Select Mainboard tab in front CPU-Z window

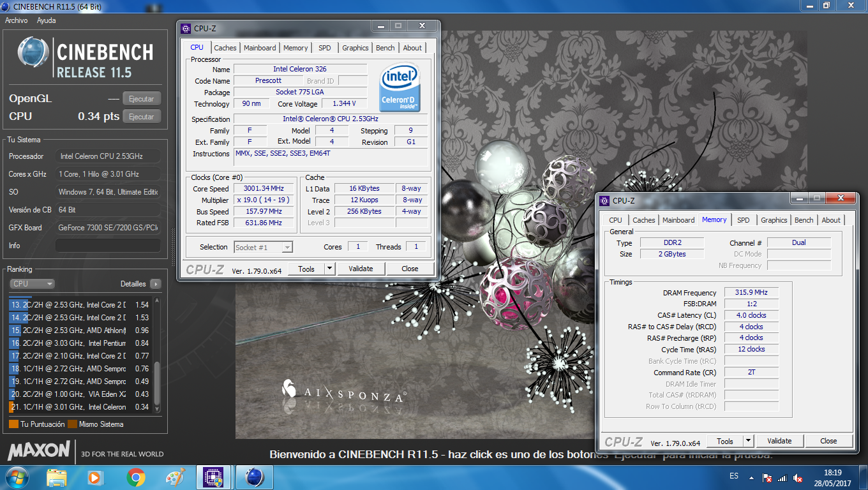click(x=260, y=48)
